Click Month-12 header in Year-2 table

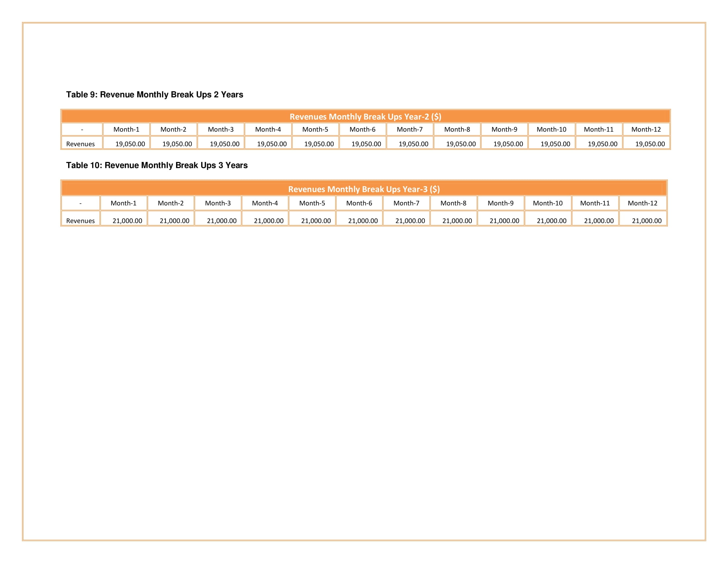646,129
